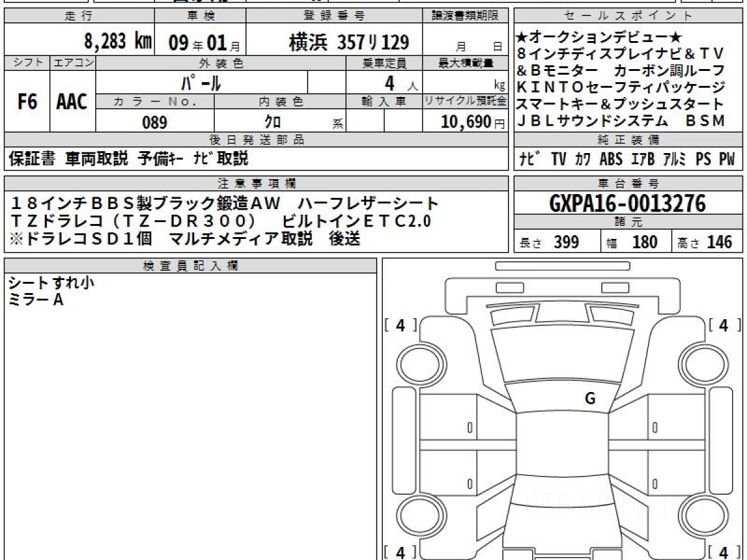747x560 pixels.
Task: Click the カワ equipment code
Action: [x=583, y=159]
